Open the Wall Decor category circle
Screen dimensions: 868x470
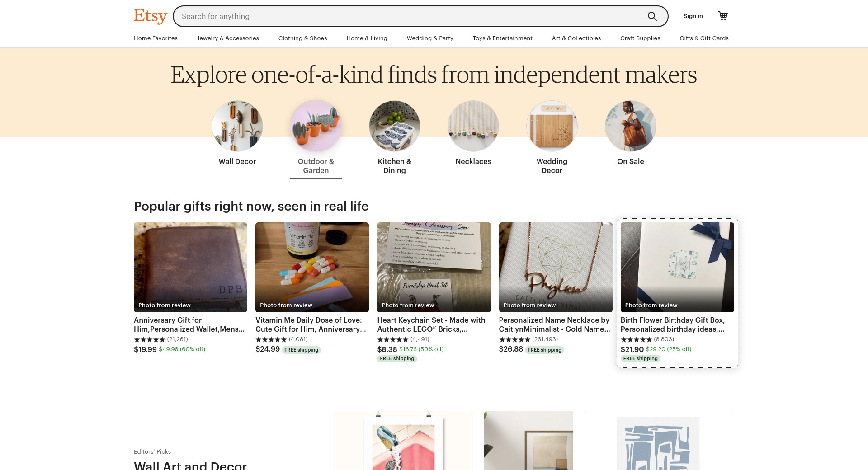(237, 126)
